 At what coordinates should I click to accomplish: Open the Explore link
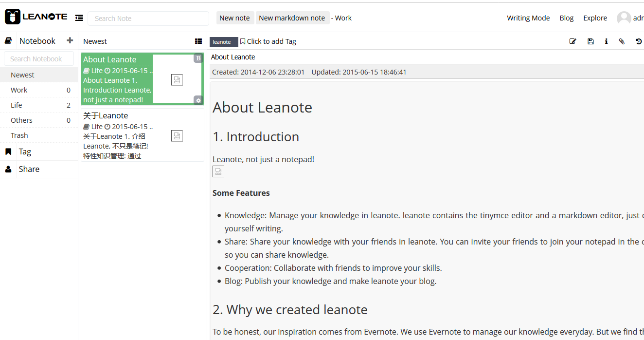pos(595,18)
